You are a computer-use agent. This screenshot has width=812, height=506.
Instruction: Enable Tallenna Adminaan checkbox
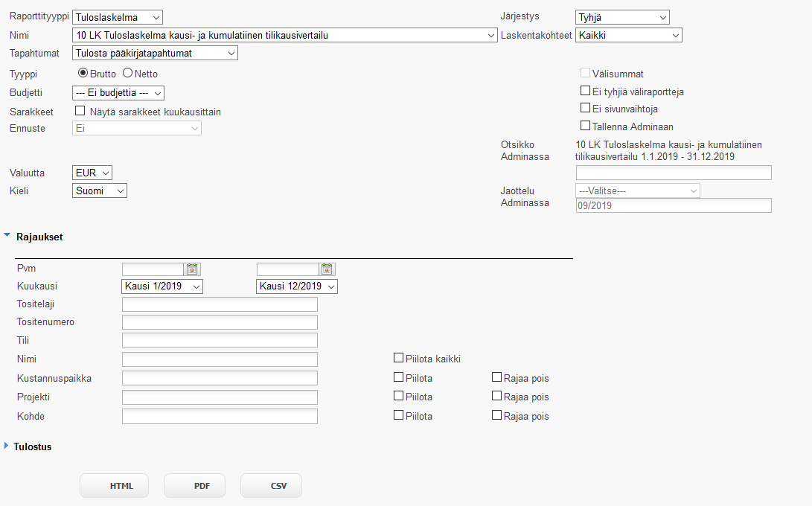click(585, 125)
